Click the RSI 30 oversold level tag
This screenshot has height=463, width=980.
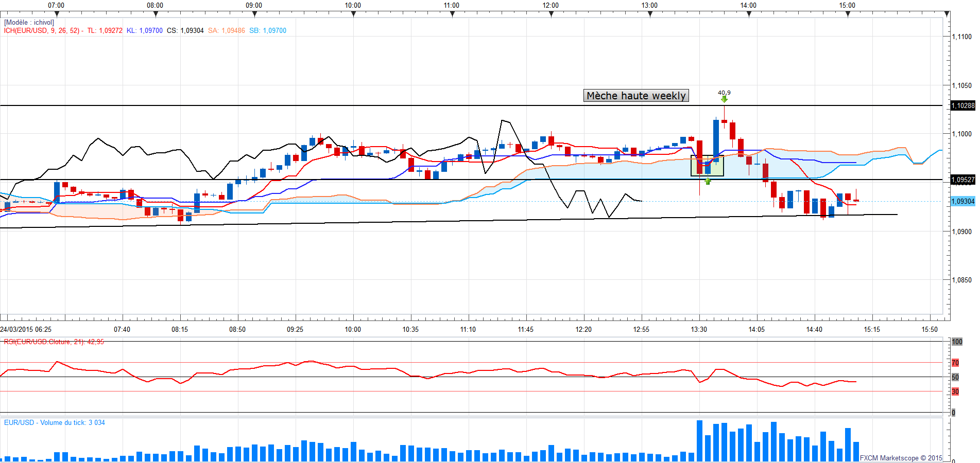(x=955, y=391)
